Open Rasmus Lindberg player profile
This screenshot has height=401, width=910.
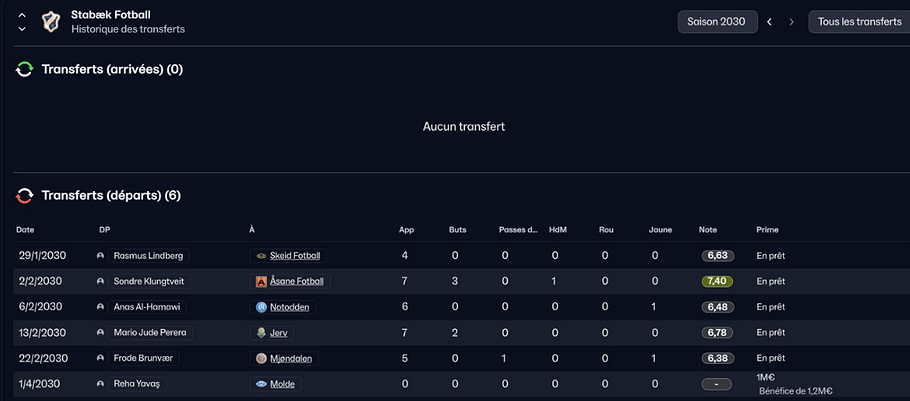coord(148,256)
